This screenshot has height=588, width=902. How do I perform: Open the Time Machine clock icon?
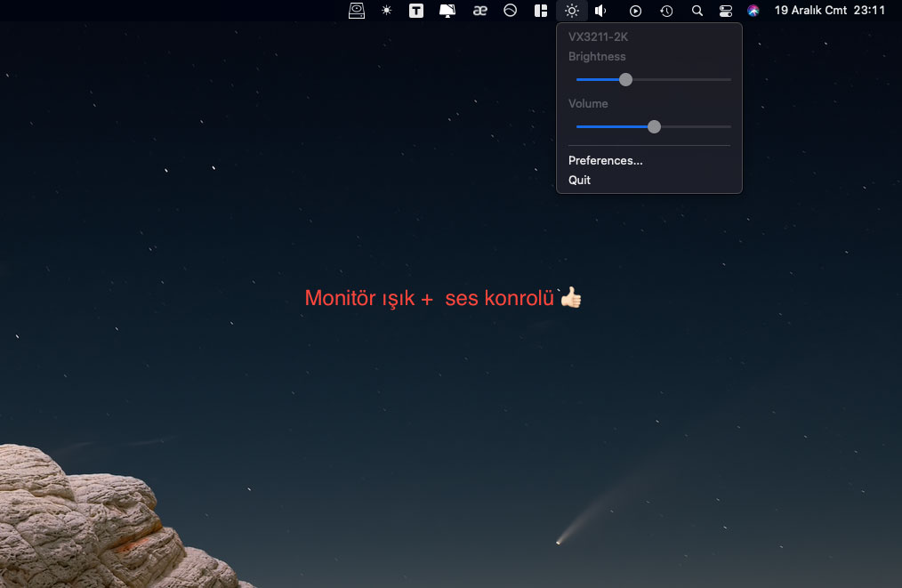tap(666, 11)
